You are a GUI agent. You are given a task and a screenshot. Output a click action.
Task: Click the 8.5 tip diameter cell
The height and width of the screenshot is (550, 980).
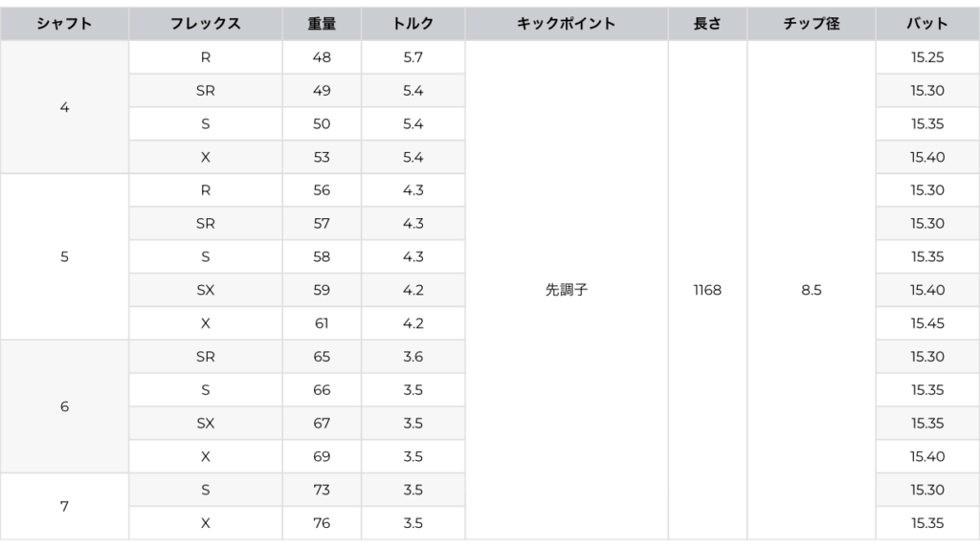[811, 290]
